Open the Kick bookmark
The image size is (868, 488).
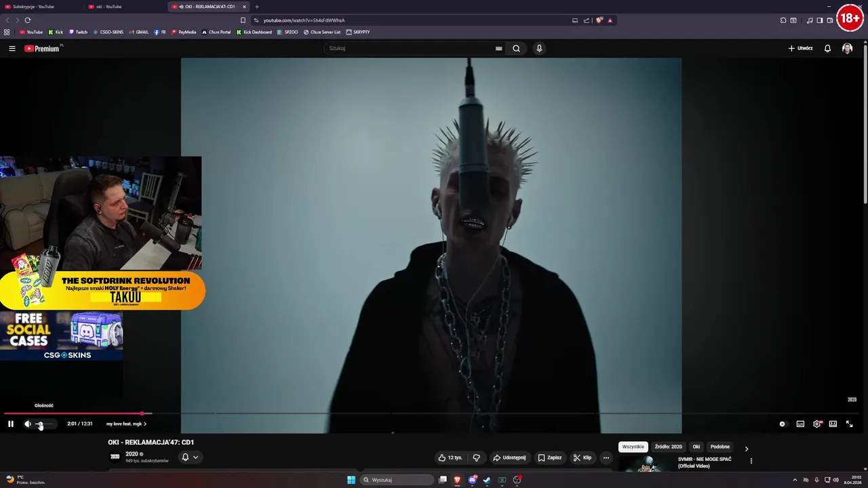[x=56, y=32]
